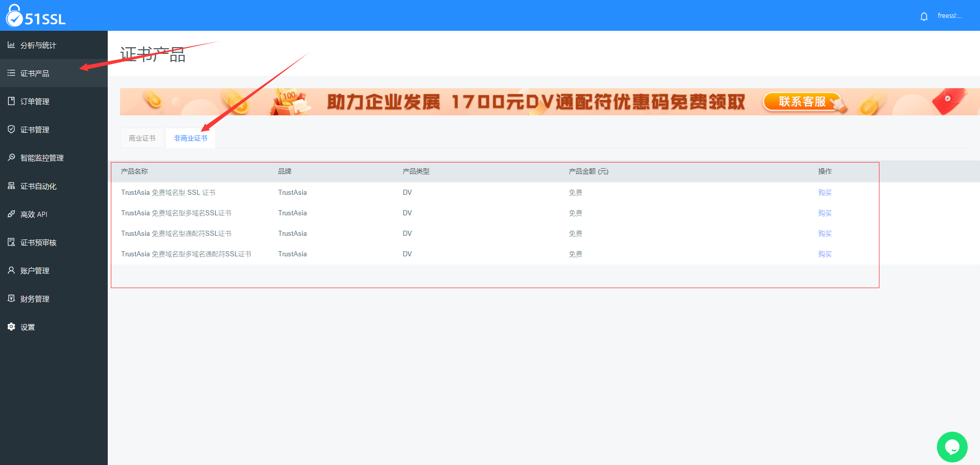Viewport: 980px width, 465px height.
Task: Click 购买 for 免费域名型 SSL 证书
Action: coord(825,193)
